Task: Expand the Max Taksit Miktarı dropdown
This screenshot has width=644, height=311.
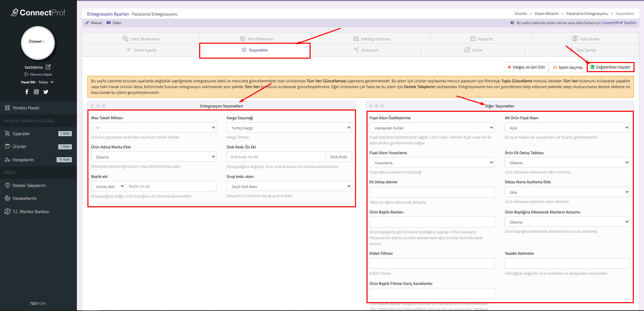Action: pos(153,128)
